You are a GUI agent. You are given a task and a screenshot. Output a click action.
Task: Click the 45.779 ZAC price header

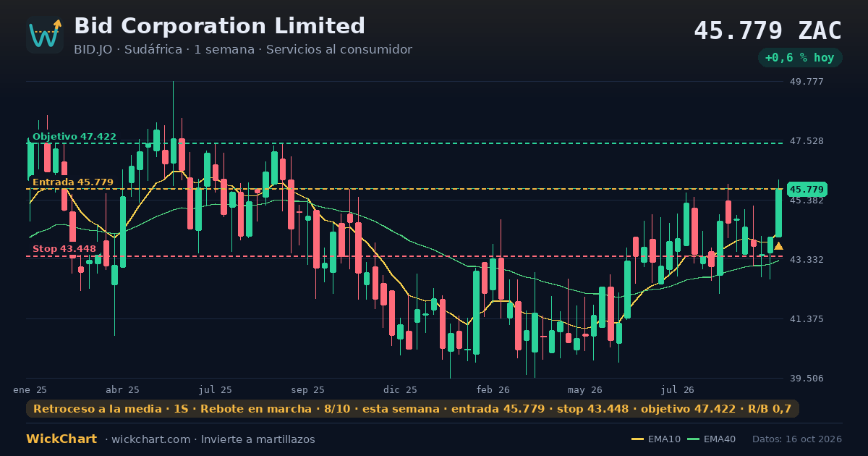click(x=767, y=31)
